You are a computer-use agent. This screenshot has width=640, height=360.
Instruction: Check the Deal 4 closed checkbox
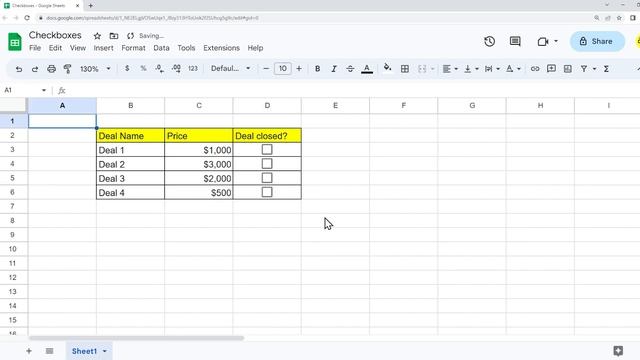click(x=267, y=192)
